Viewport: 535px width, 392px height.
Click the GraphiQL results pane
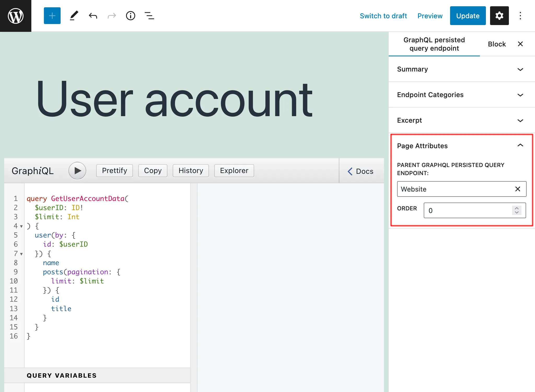coord(290,287)
